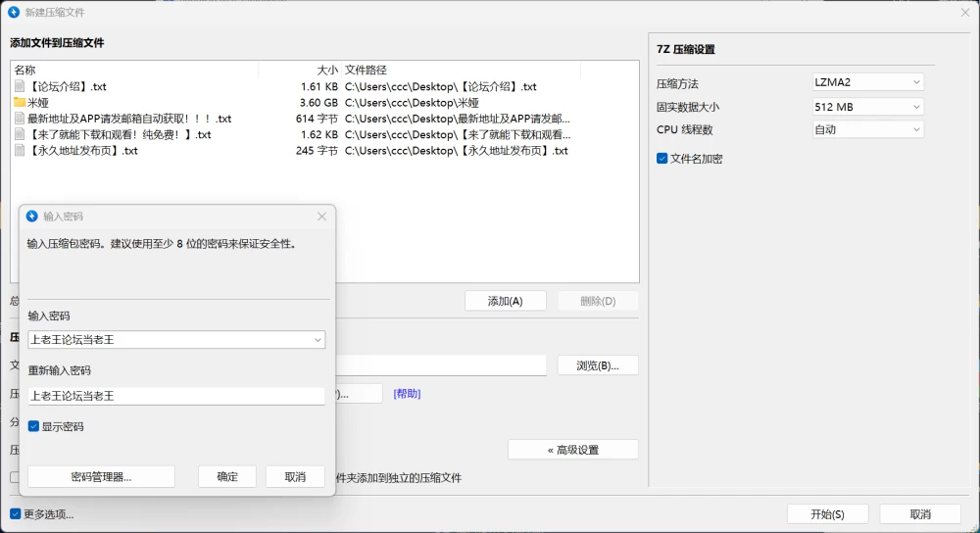Expand the 输入密码 combo box arrow

[318, 340]
